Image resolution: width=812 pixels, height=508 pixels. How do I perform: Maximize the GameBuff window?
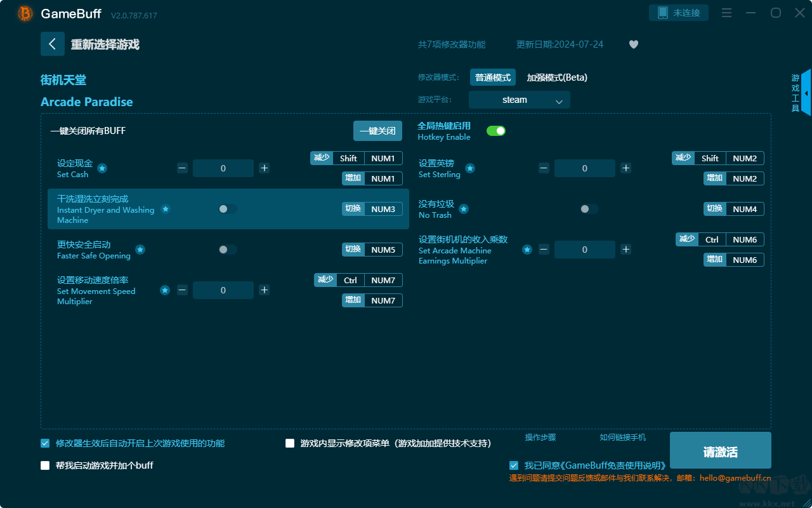click(x=775, y=13)
